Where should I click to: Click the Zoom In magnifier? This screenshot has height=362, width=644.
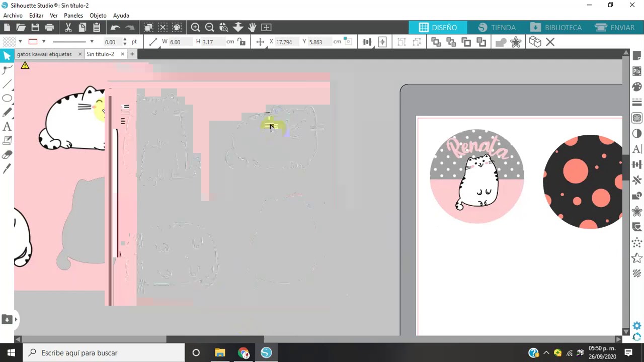click(x=196, y=27)
